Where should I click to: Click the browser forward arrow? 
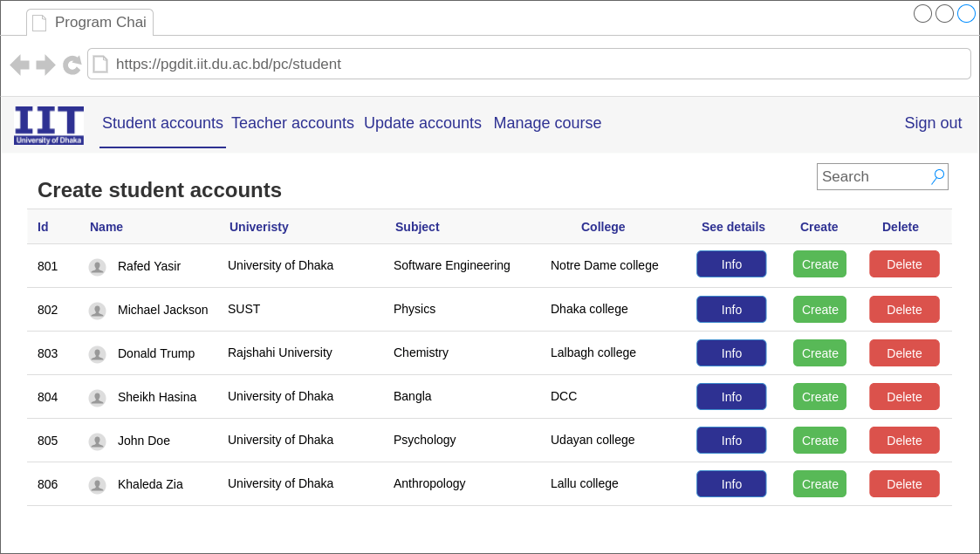(x=46, y=65)
